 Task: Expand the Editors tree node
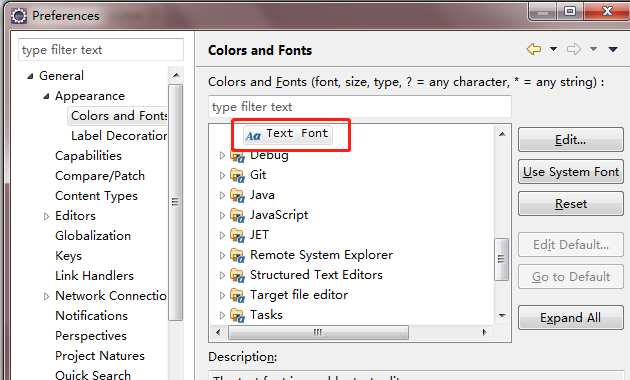(46, 217)
